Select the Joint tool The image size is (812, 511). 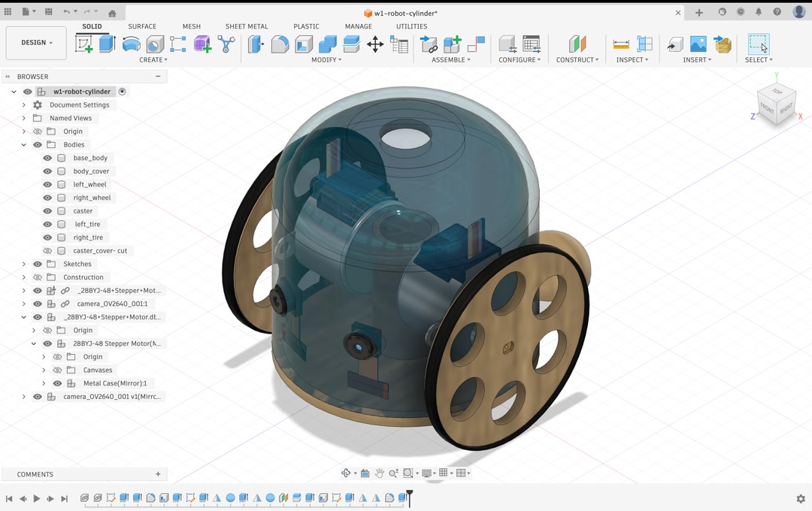tap(476, 44)
